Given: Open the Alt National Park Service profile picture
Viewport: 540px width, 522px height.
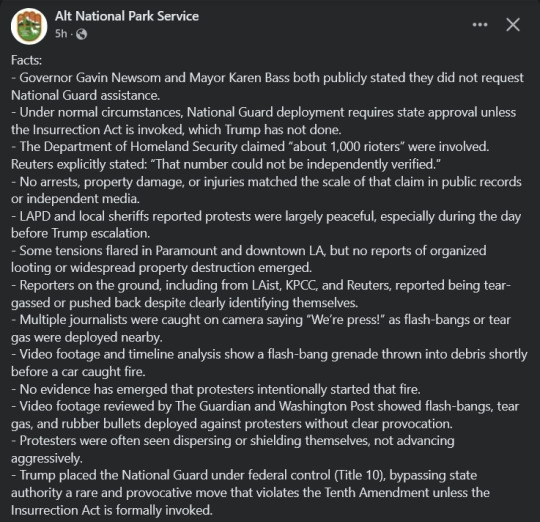Looking at the screenshot, I should 29,26.
